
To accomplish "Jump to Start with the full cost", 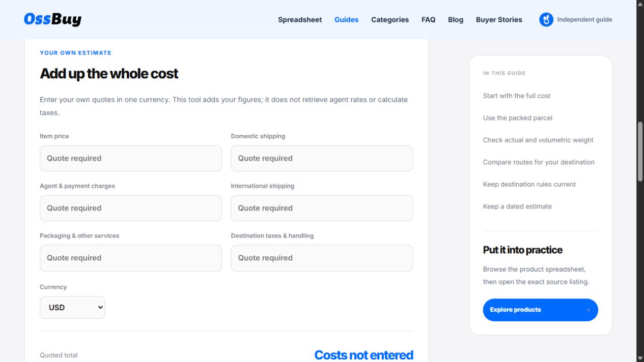I will [x=517, y=96].
